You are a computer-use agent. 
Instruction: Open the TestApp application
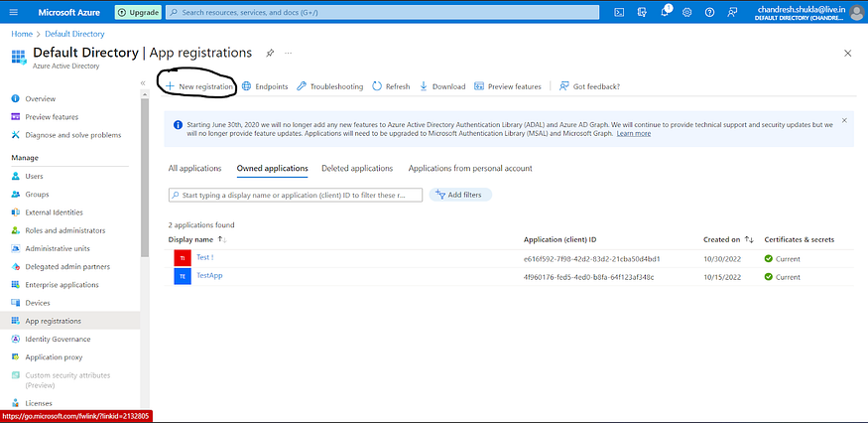pyautogui.click(x=209, y=275)
